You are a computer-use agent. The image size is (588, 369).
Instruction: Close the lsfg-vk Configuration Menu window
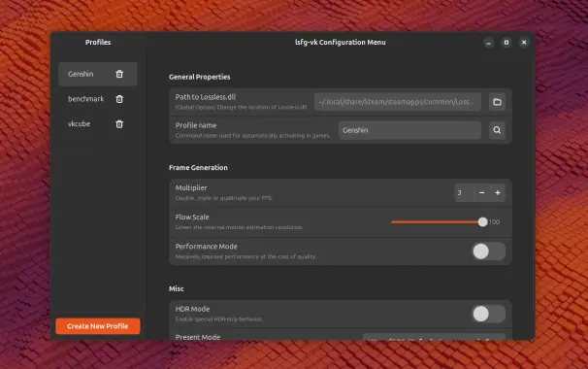524,43
